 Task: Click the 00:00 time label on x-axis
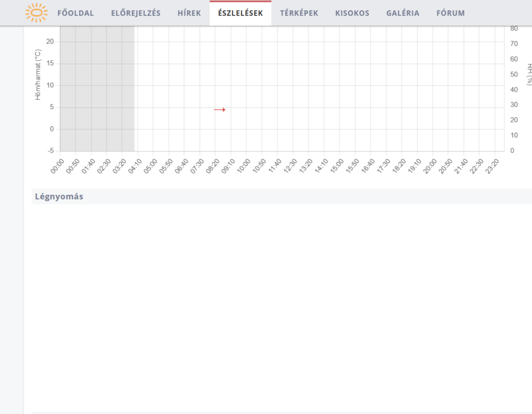point(58,165)
